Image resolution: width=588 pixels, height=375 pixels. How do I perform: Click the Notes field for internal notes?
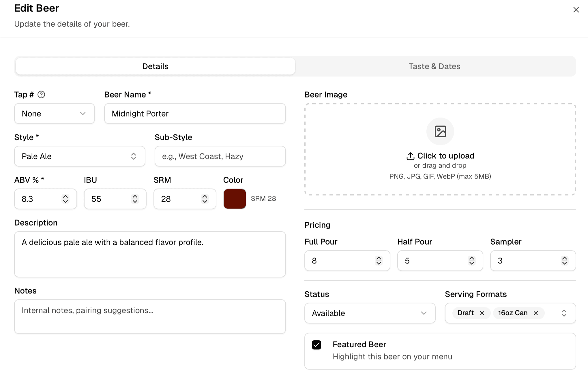[150, 316]
